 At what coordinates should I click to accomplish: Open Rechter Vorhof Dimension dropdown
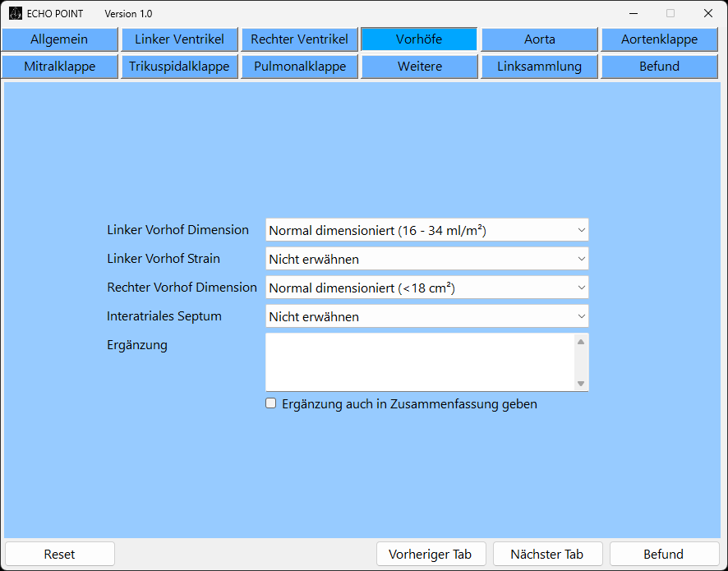tap(426, 288)
